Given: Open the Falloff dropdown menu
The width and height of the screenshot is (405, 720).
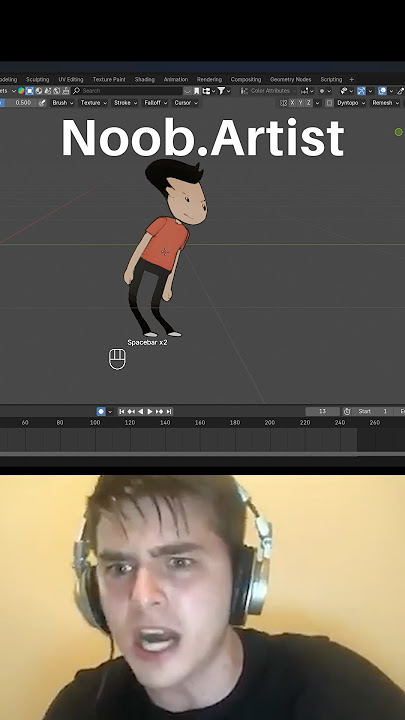Looking at the screenshot, I should [x=156, y=103].
